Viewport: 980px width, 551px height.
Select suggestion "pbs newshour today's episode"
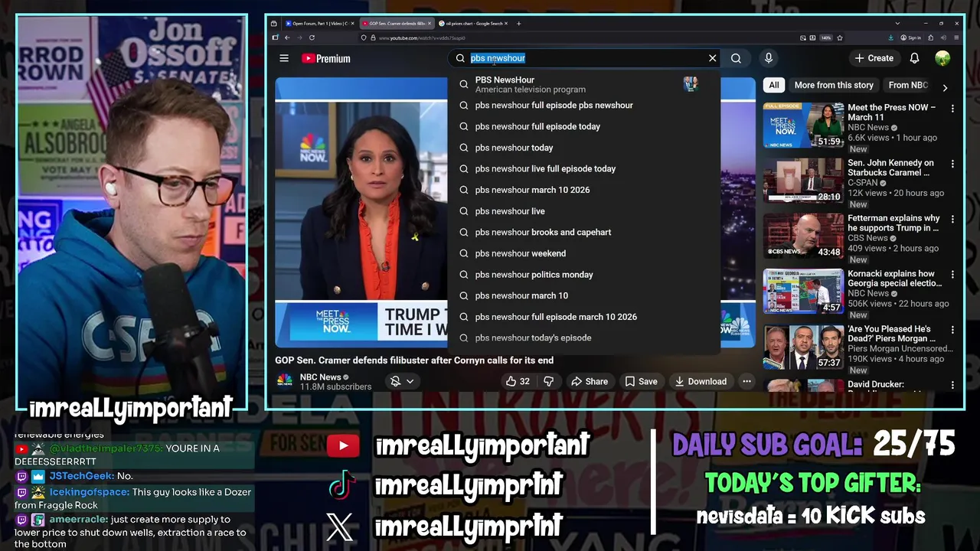[583, 337]
